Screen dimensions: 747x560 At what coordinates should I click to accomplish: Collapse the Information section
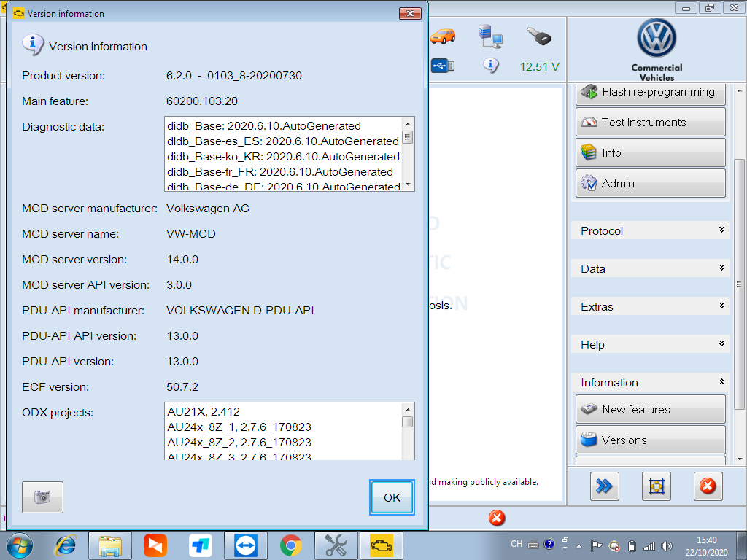[650, 382]
